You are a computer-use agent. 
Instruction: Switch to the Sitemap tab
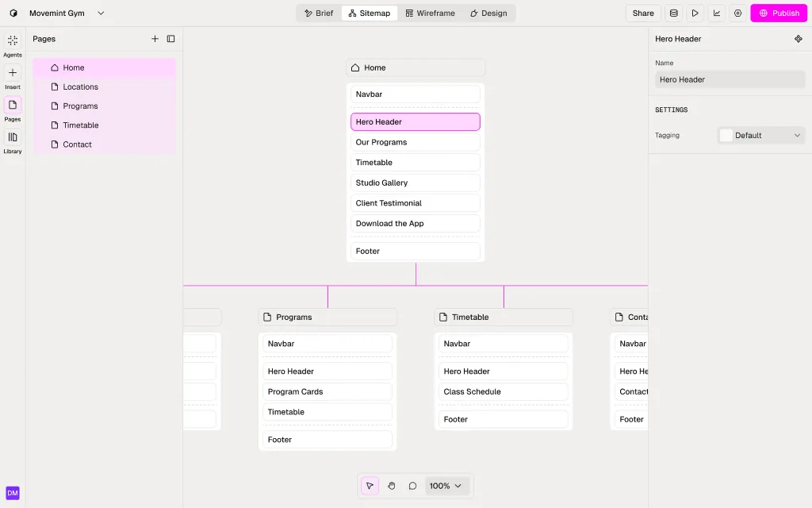click(x=370, y=13)
